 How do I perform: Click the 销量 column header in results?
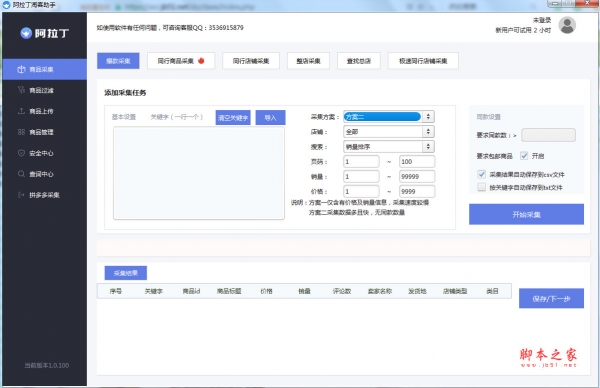coord(304,291)
